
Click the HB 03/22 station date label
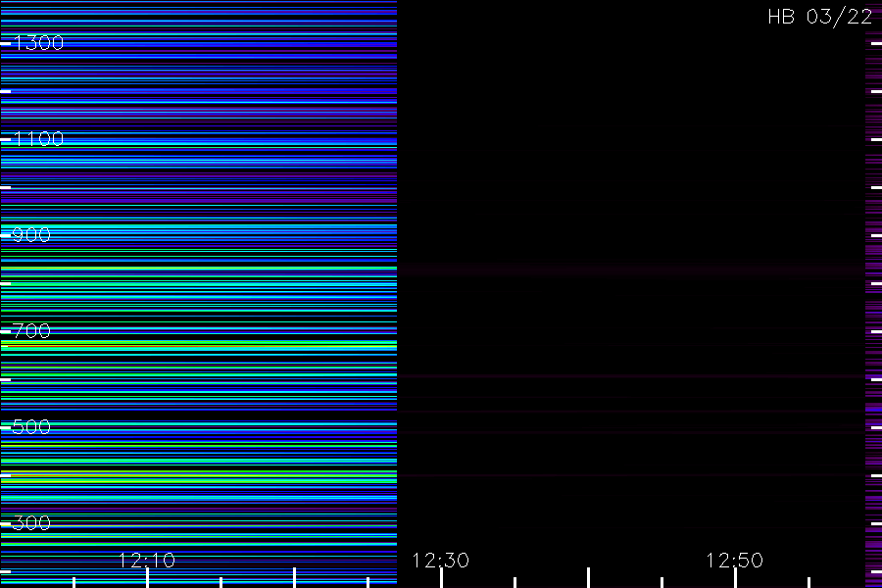pos(819,17)
